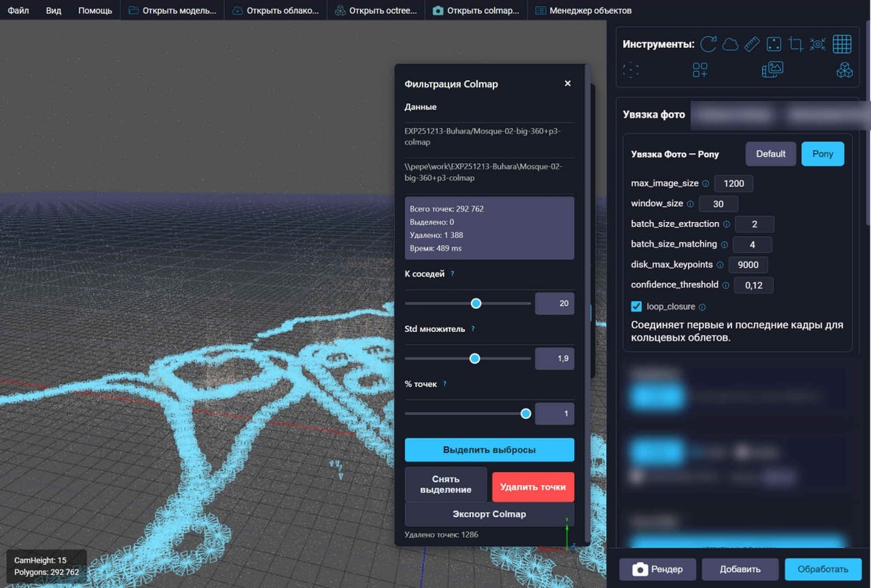871x588 pixels.
Task: Click the Удалено: 1 388 text
Action: [x=436, y=235]
